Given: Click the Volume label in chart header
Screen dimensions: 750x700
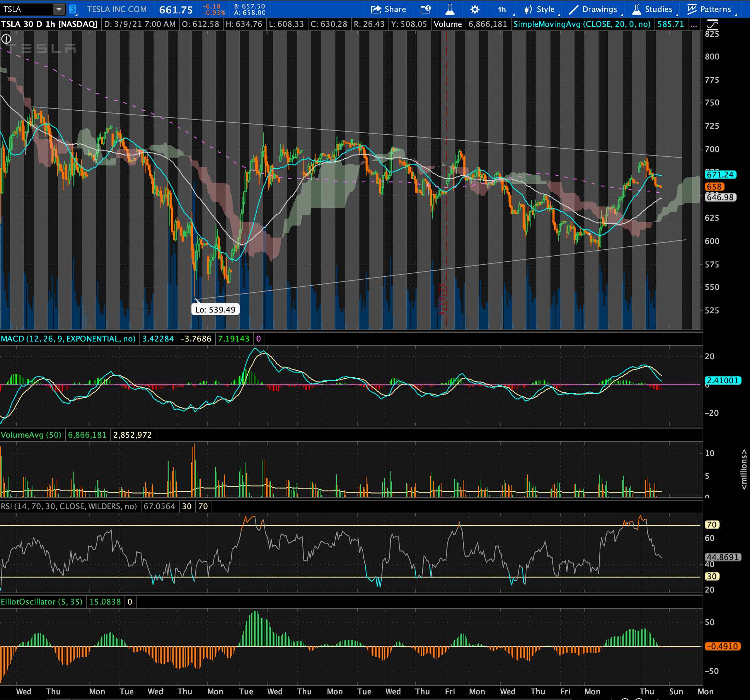Looking at the screenshot, I should [x=448, y=24].
